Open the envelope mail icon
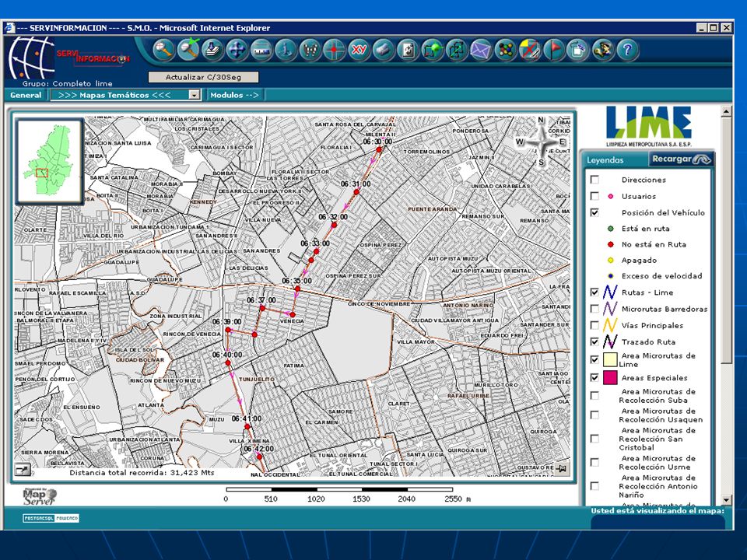Image resolution: width=747 pixels, height=560 pixels. coord(481,50)
